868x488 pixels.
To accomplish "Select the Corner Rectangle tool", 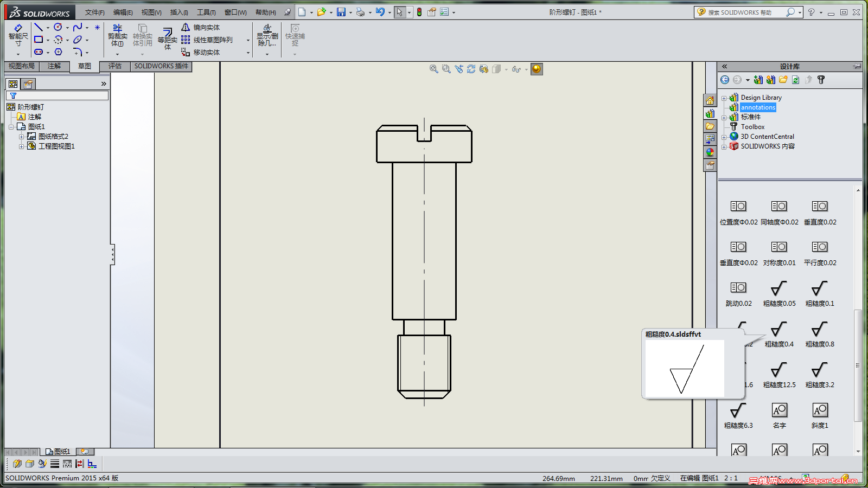I will tap(39, 40).
